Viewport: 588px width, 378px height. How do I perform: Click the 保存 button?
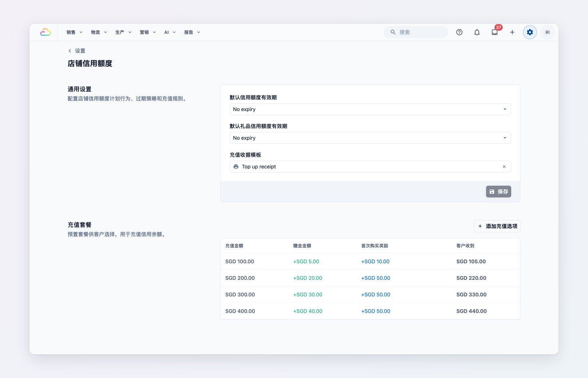coord(498,192)
